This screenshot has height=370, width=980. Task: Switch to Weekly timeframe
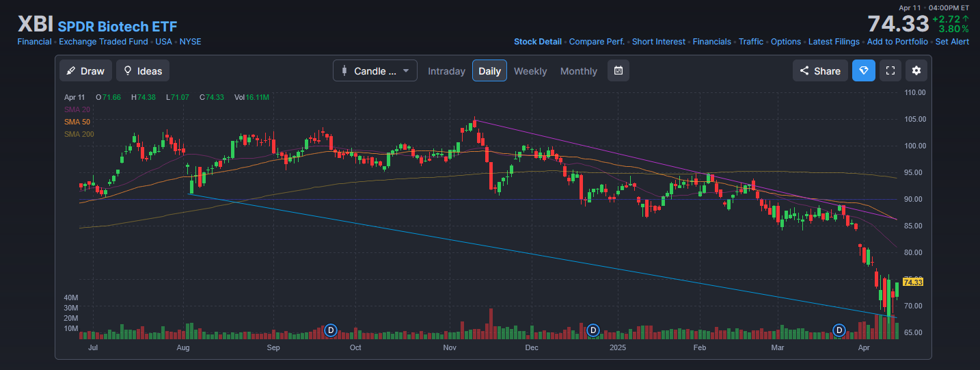click(x=530, y=71)
